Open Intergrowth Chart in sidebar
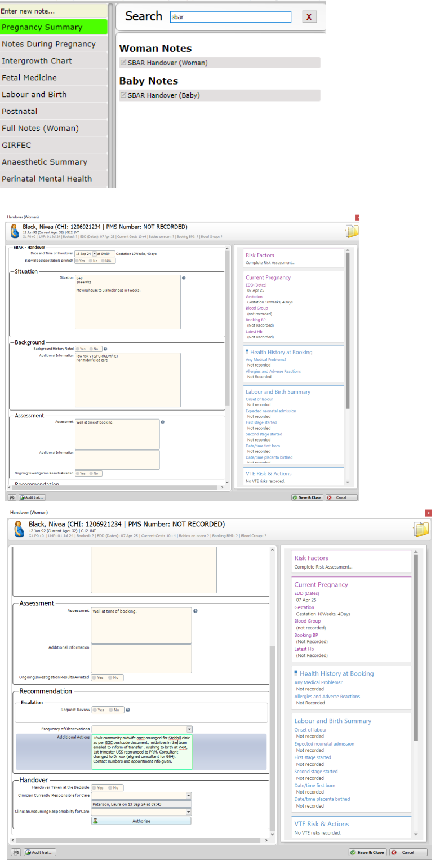Screen dimensions: 440x868 [x=54, y=61]
